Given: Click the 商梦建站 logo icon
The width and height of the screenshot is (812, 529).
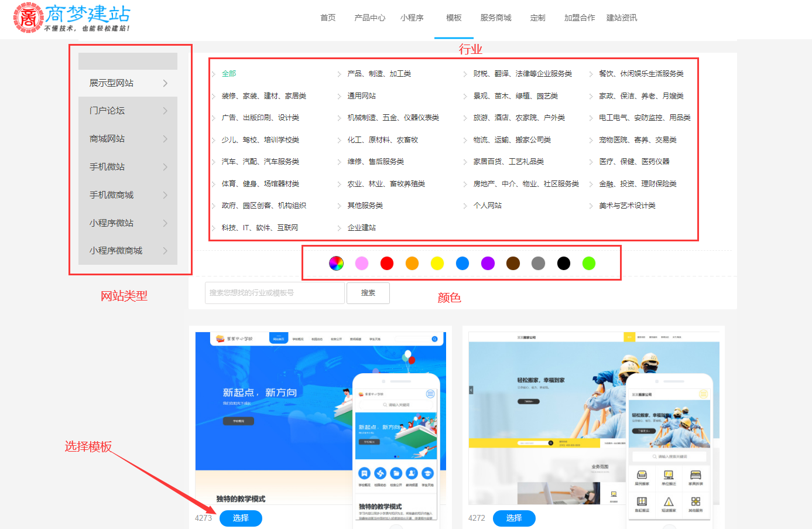Looking at the screenshot, I should [x=28, y=18].
